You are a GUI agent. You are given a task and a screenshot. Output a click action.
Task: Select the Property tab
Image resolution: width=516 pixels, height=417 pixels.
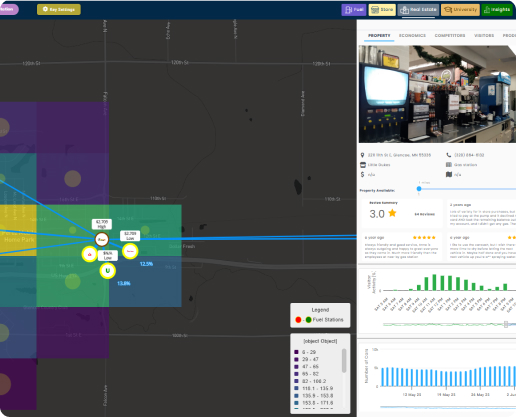point(379,35)
